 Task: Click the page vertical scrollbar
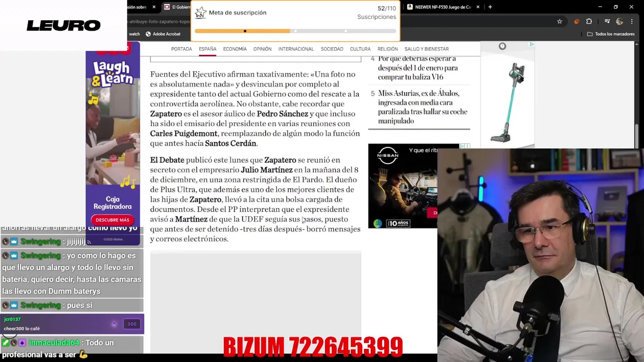click(637, 136)
